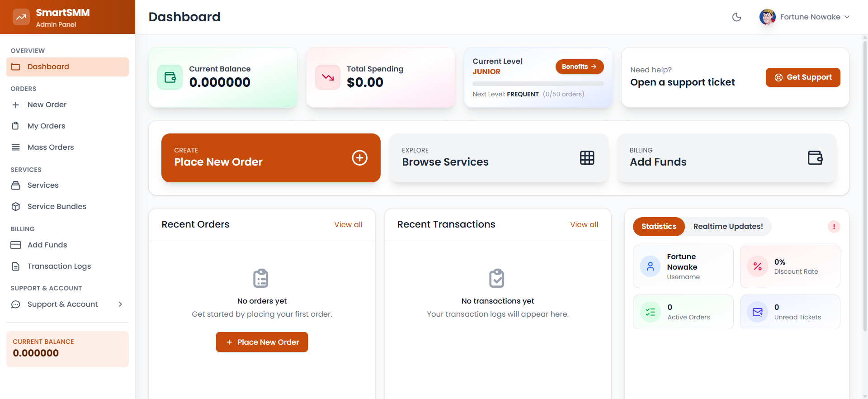
Task: Click the red alert exclamation icon
Action: [x=834, y=227]
